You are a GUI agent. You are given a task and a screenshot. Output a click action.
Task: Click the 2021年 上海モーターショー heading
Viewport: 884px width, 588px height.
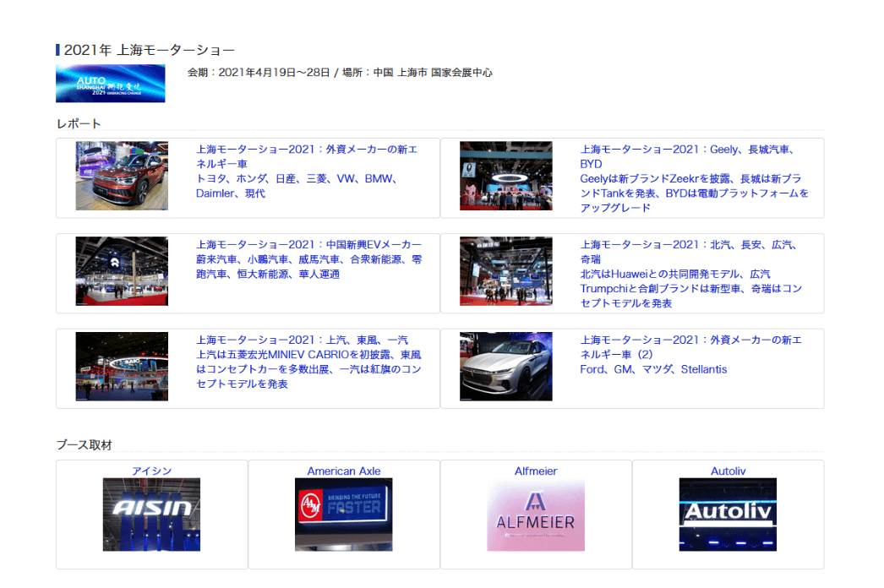[149, 50]
